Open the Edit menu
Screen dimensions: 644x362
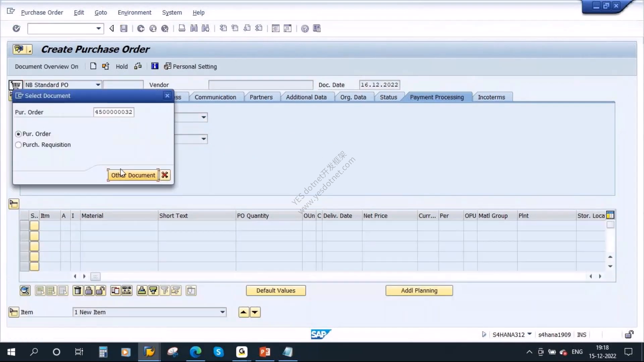[79, 12]
